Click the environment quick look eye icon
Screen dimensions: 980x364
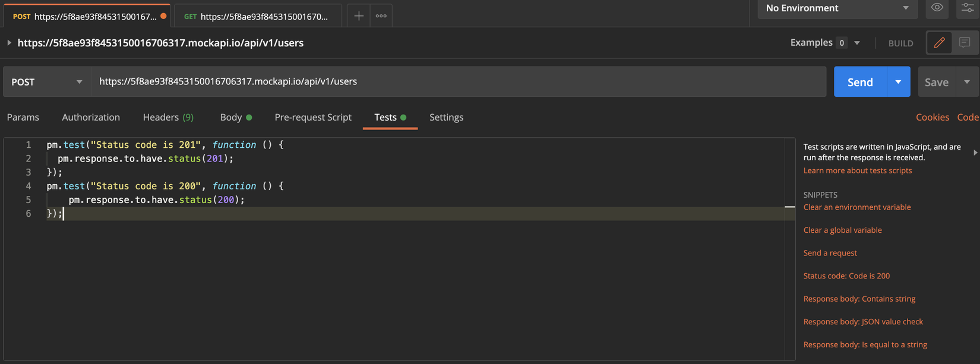coord(937,8)
